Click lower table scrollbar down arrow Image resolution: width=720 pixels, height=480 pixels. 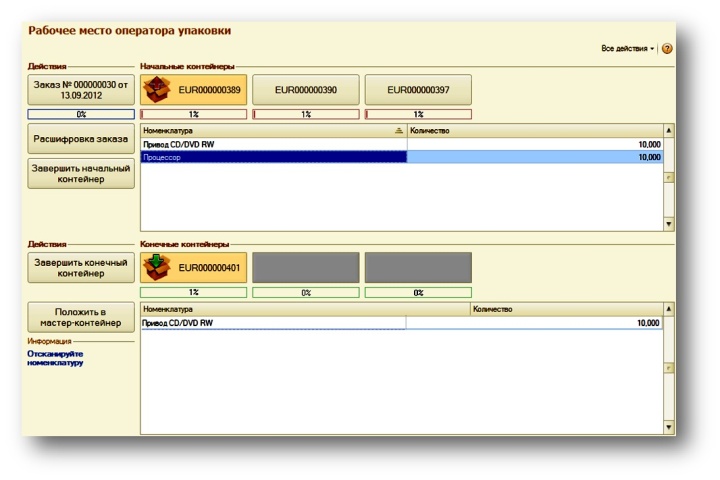669,428
